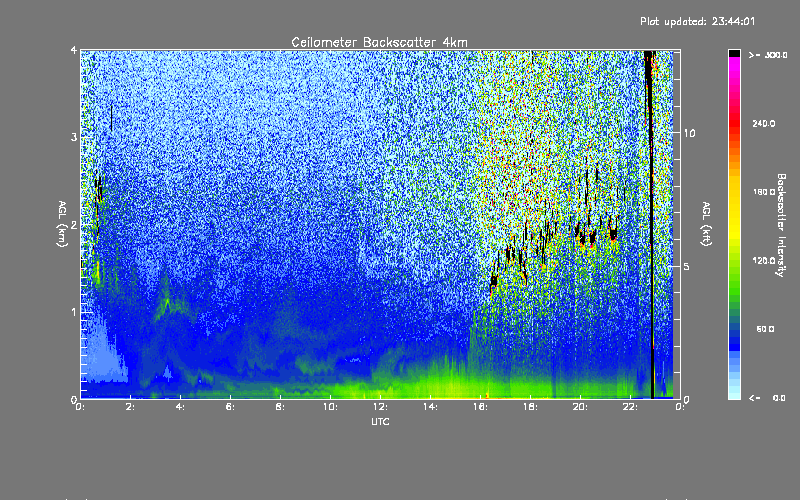Click the 1 tick on AGL (km) axis
The width and height of the screenshot is (800, 500).
point(74,312)
